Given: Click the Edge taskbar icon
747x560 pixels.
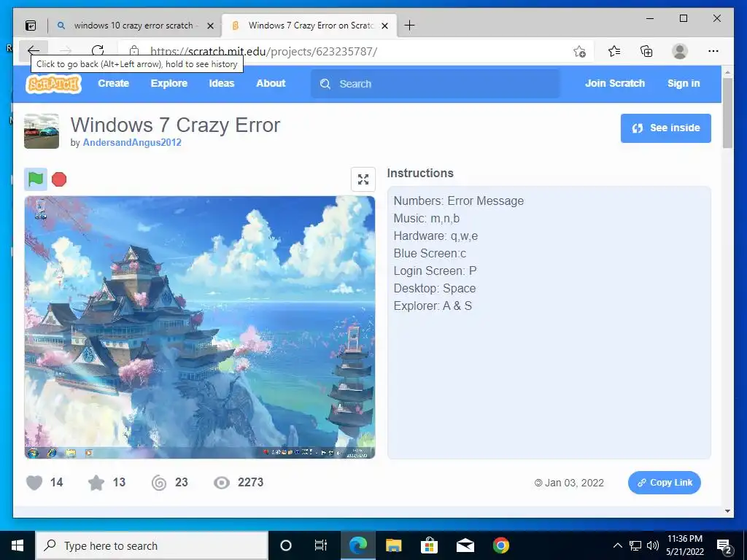Looking at the screenshot, I should click(x=357, y=545).
